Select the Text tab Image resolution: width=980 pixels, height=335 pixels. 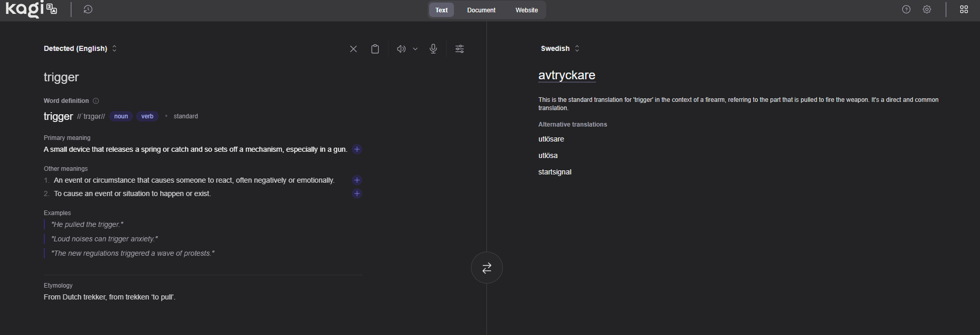click(442, 10)
